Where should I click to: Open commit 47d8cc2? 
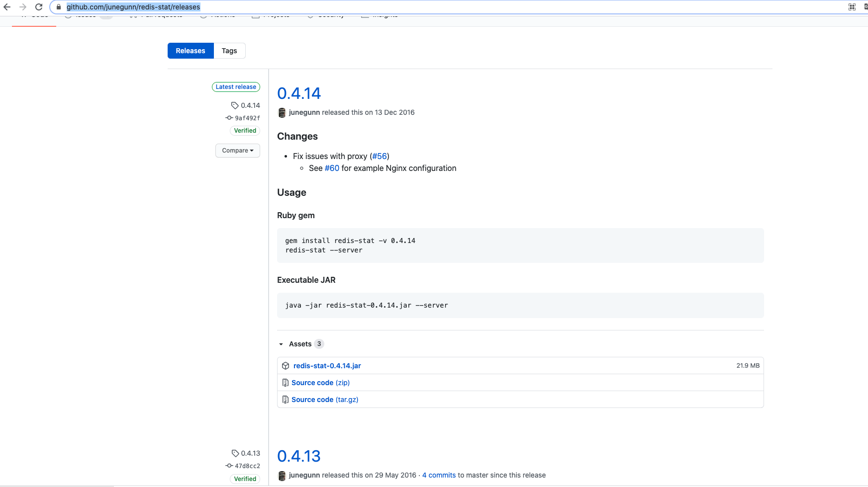(x=247, y=466)
